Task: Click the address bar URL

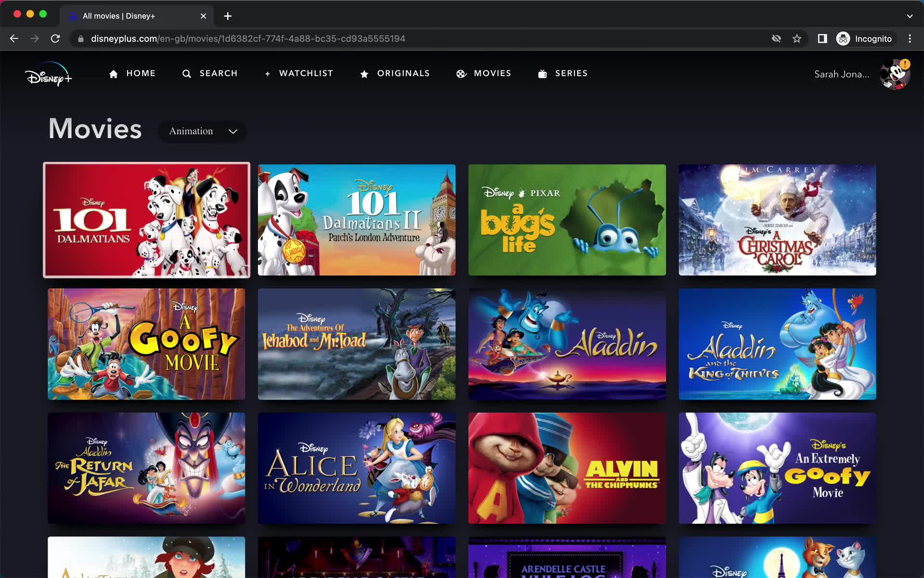Action: coord(248,39)
